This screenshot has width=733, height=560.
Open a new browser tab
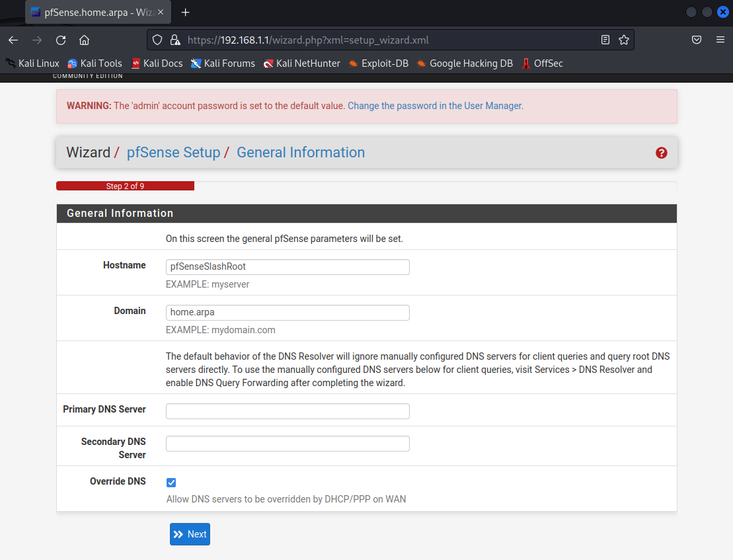click(x=186, y=13)
